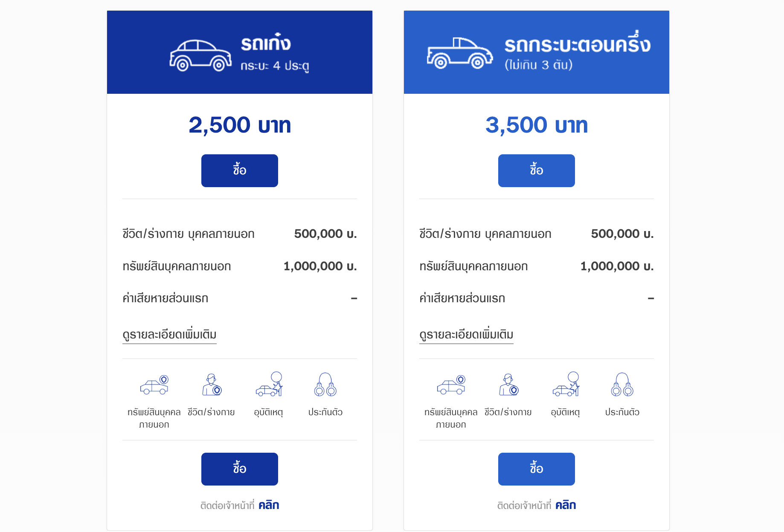Click the รถเก๋ง card header banner
Image resolution: width=784 pixels, height=532 pixels.
(240, 52)
